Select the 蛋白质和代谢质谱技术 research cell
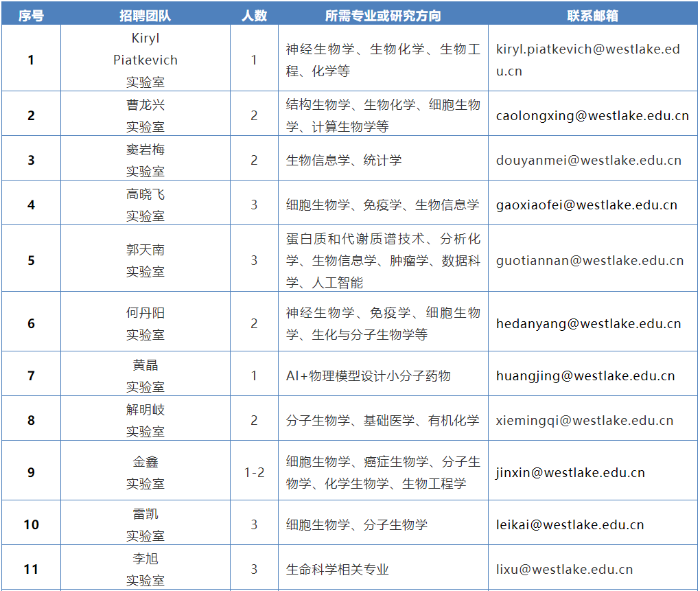The image size is (700, 591). point(383,259)
